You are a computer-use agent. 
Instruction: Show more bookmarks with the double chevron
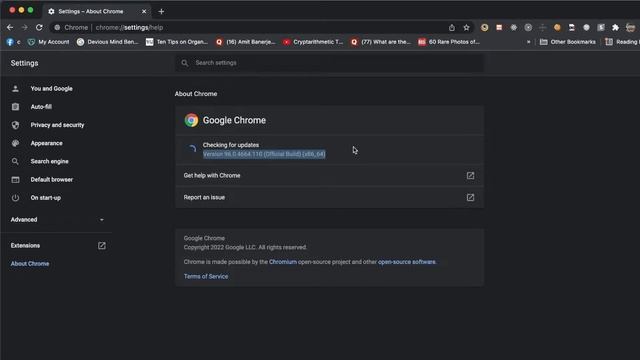[x=529, y=42]
